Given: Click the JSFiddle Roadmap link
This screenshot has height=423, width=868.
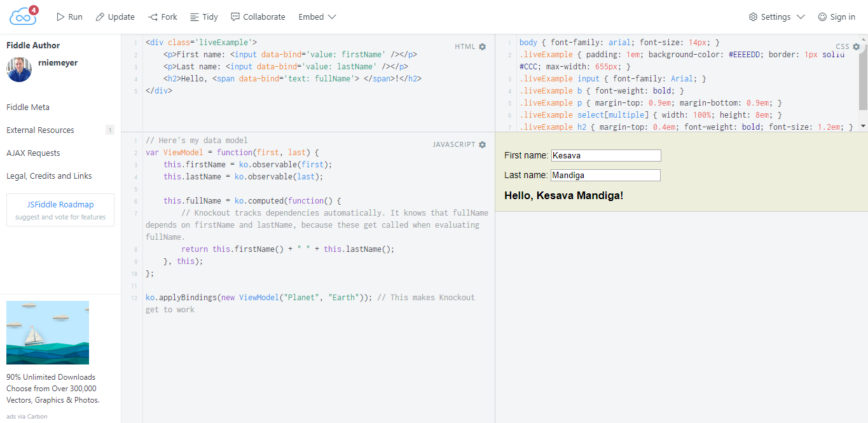Looking at the screenshot, I should [x=60, y=205].
